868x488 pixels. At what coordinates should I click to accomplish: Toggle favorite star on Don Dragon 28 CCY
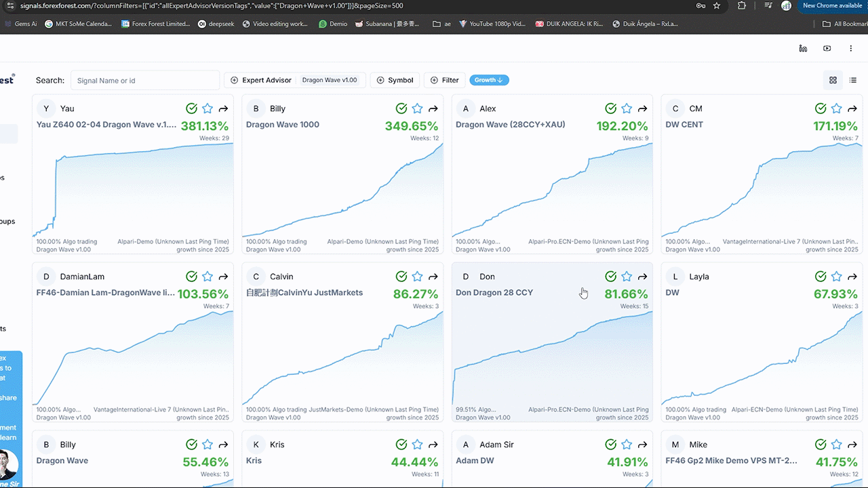tap(627, 277)
